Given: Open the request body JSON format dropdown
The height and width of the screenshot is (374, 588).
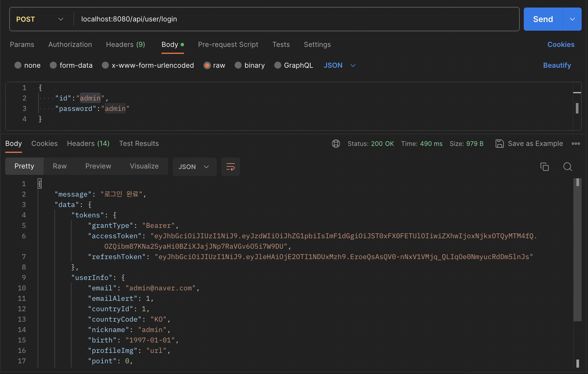Looking at the screenshot, I should pyautogui.click(x=339, y=65).
